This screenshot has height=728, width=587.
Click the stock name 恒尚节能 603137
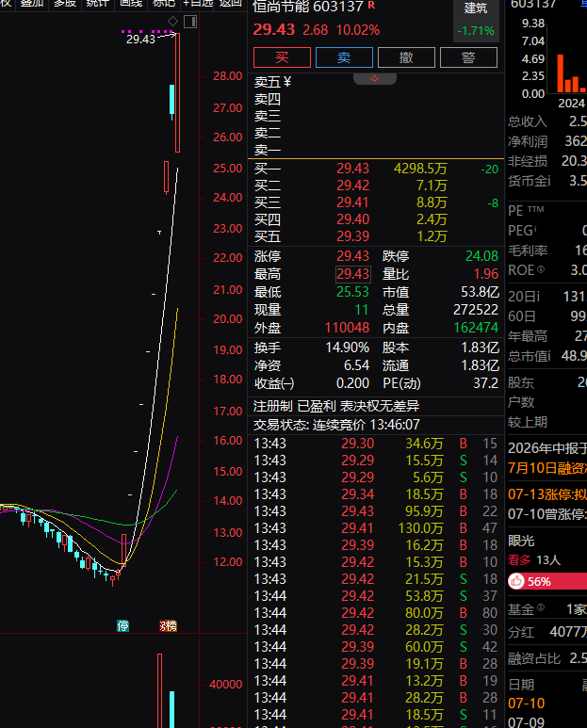pos(307,6)
